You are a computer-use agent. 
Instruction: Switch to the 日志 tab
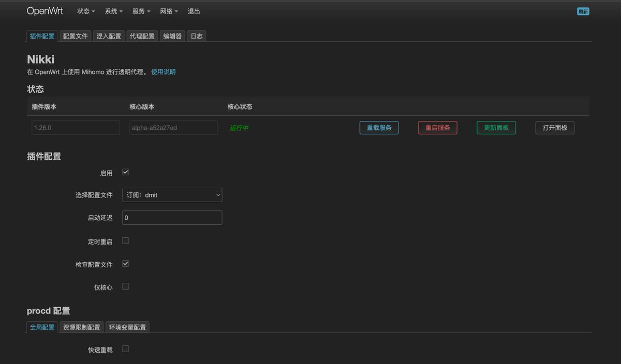(197, 36)
